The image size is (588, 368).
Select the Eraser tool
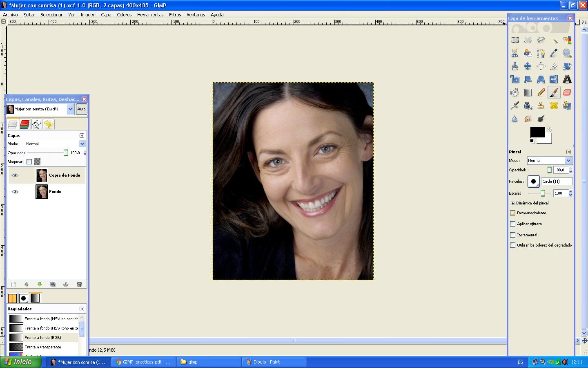(567, 92)
